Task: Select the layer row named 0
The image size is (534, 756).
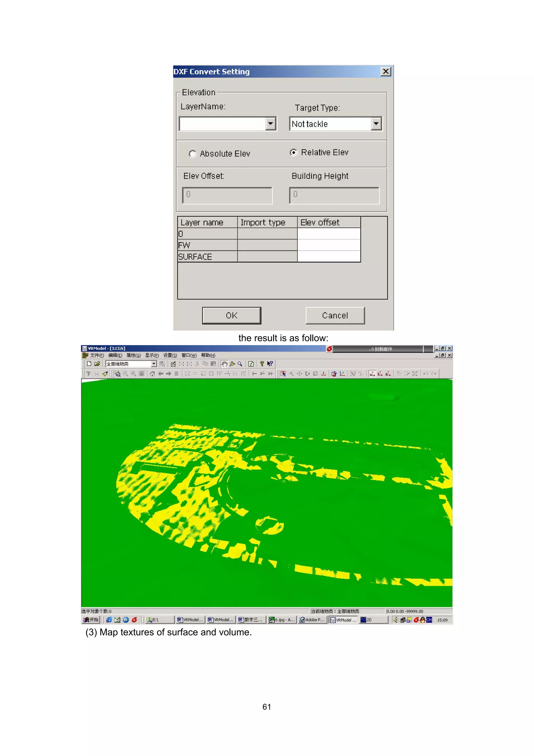Action: click(269, 234)
